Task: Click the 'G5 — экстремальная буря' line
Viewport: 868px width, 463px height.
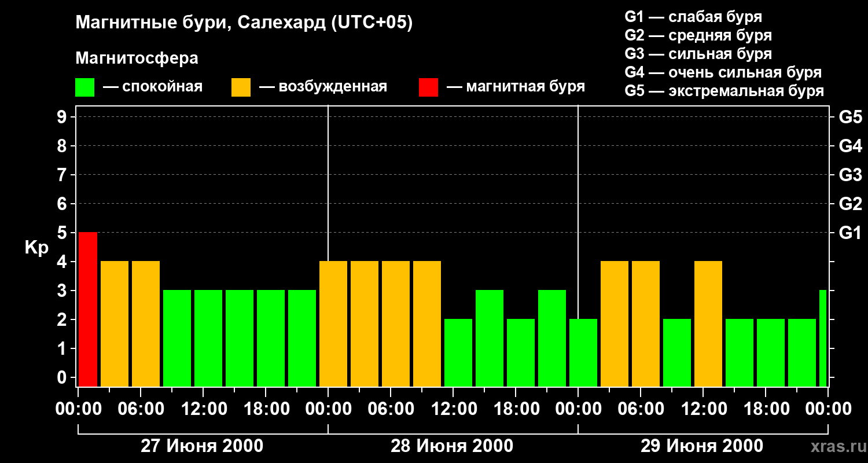Action: [x=724, y=91]
